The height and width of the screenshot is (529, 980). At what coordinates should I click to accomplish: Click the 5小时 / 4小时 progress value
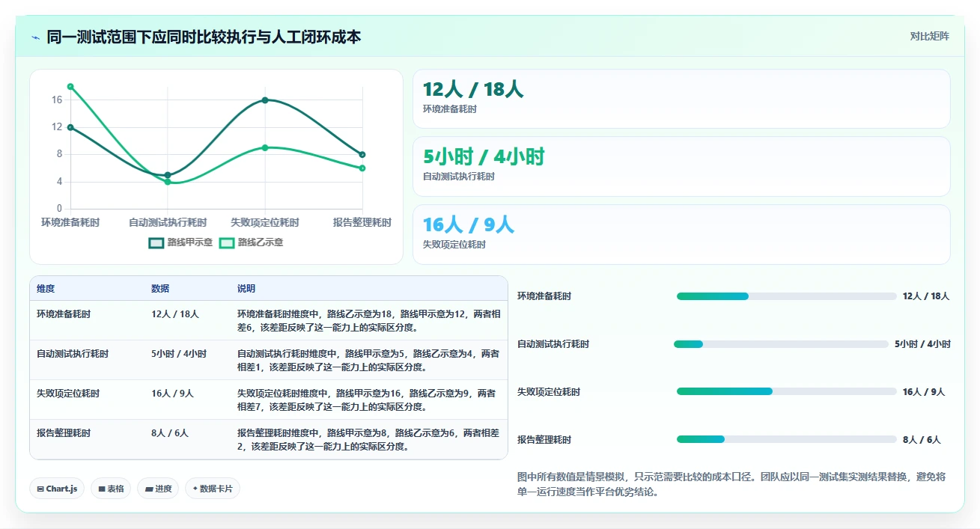(922, 344)
